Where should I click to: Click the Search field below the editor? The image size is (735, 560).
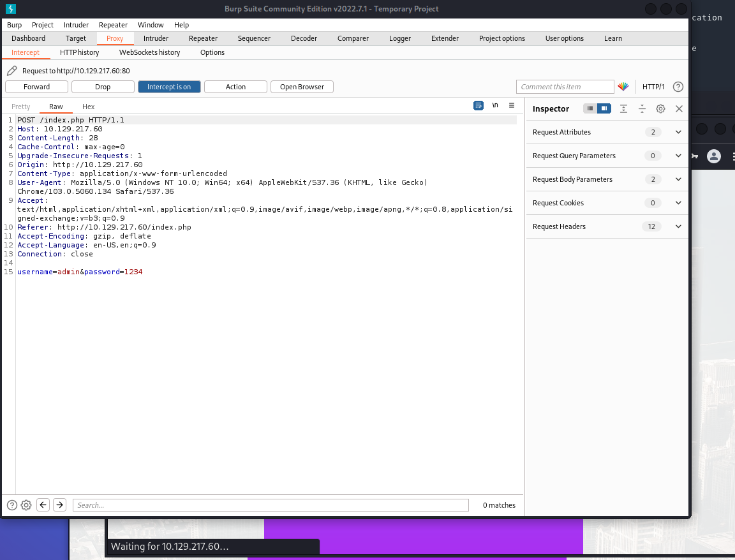(x=271, y=505)
